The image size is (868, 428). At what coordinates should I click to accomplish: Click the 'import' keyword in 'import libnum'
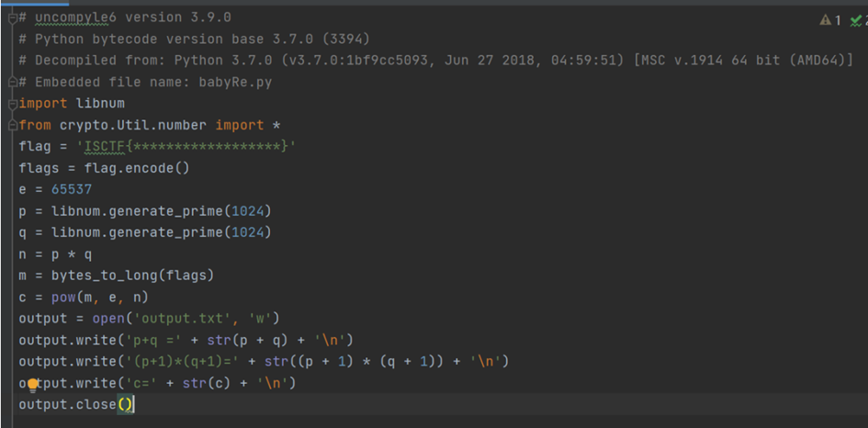pos(43,104)
